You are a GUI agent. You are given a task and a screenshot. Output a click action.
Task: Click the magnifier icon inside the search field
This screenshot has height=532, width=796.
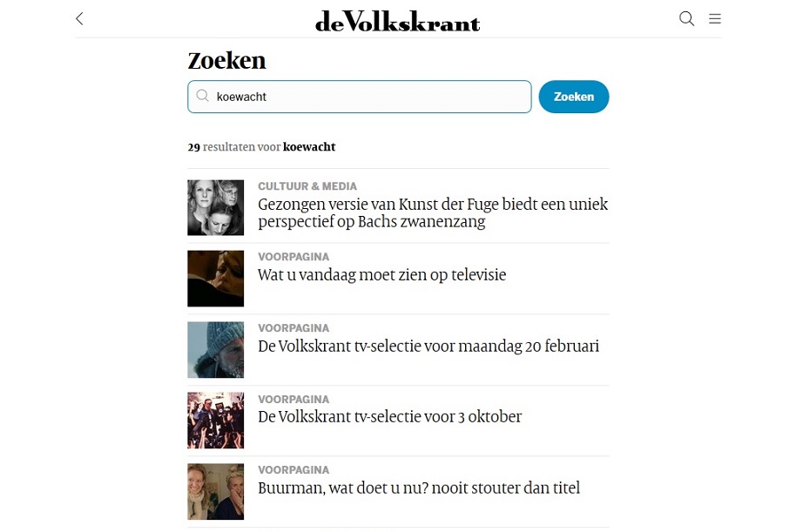click(x=203, y=96)
